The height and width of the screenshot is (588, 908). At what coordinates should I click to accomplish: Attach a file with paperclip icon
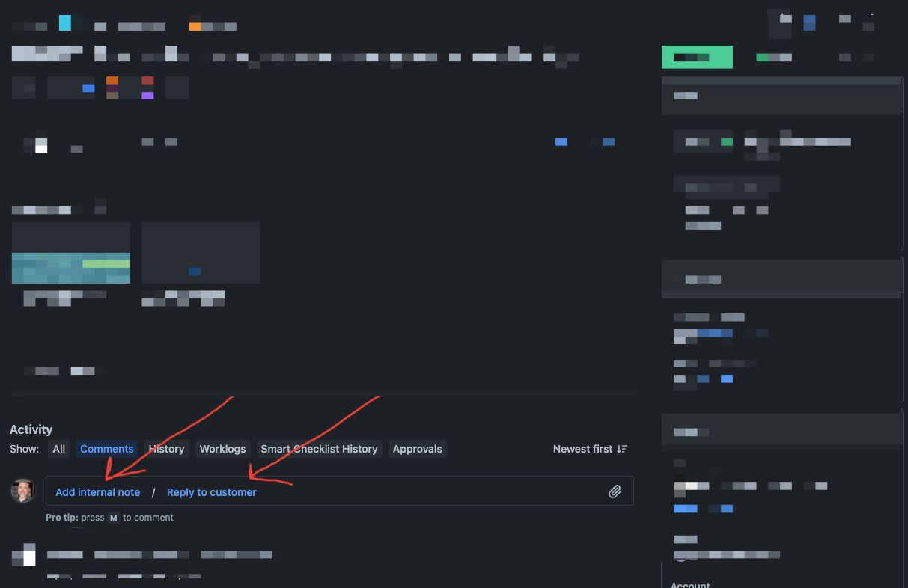[615, 491]
